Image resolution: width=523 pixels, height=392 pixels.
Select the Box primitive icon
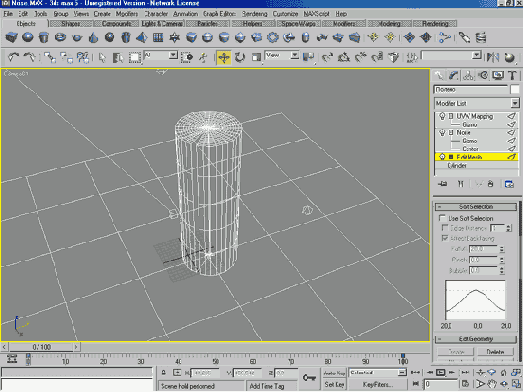(12, 37)
